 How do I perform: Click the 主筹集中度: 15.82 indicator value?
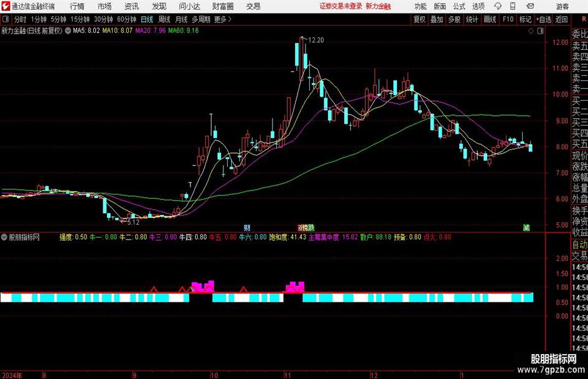pyautogui.click(x=333, y=237)
